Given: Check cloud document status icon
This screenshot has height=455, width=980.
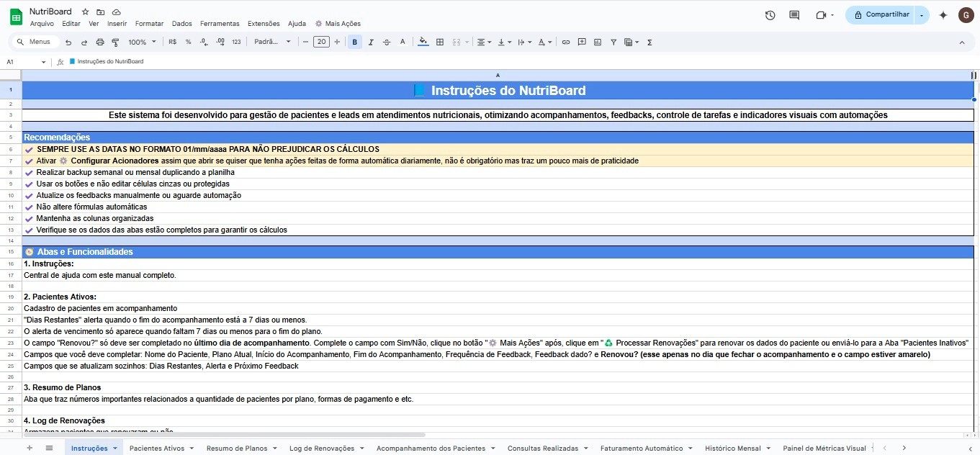Looking at the screenshot, I should tap(116, 12).
